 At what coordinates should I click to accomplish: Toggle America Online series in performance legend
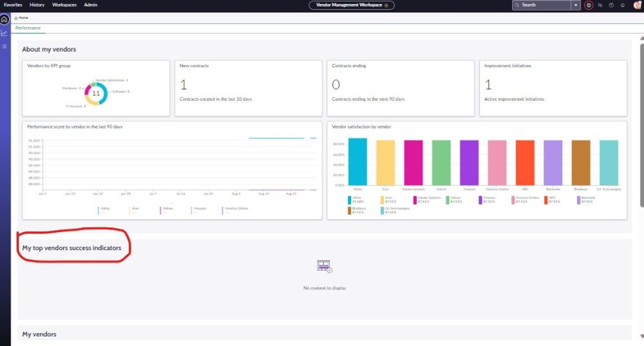click(x=235, y=210)
